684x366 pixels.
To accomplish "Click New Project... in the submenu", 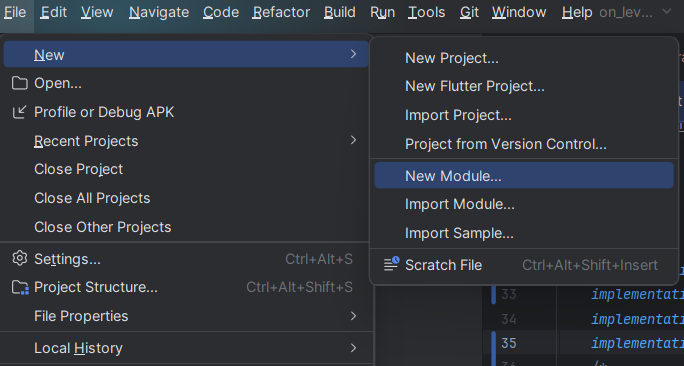I will pos(451,58).
